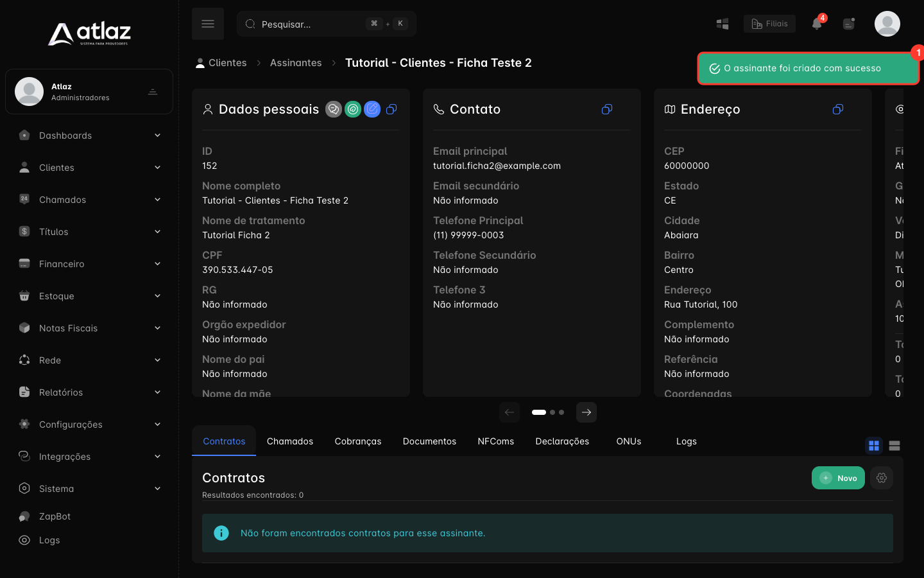924x578 pixels.
Task: Click the Atlaz logo
Action: (89, 34)
